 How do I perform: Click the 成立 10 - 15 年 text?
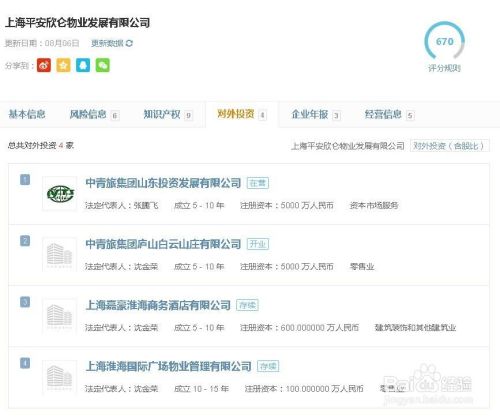[201, 389]
